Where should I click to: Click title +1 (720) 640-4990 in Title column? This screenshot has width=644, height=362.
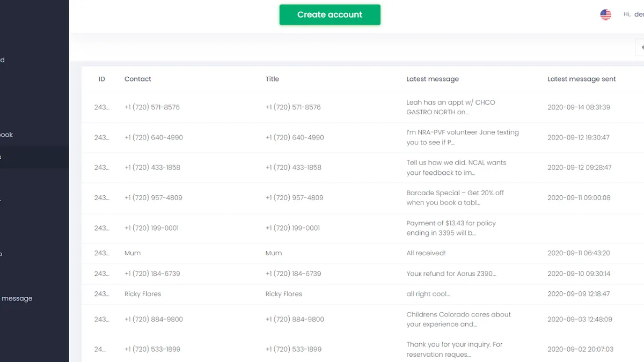(295, 137)
